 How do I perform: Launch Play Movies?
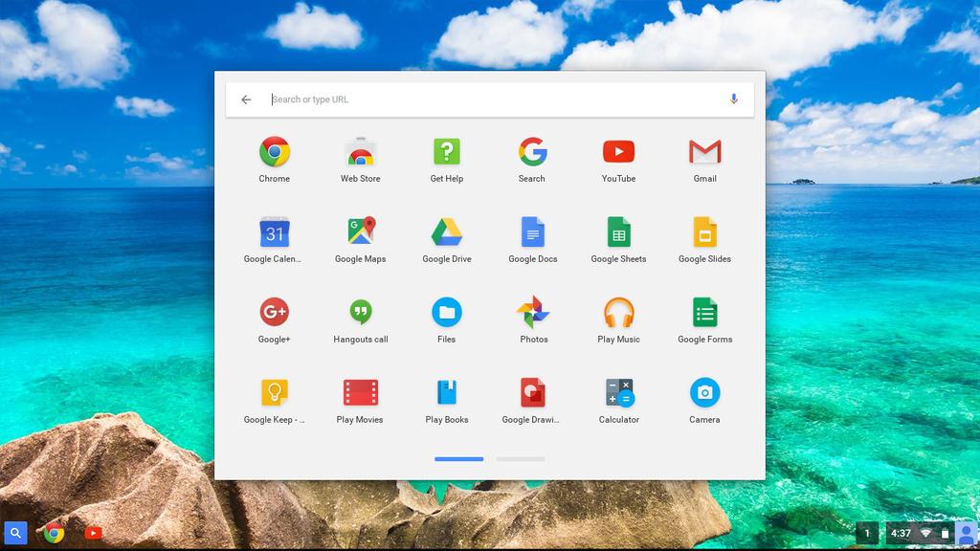(x=361, y=392)
